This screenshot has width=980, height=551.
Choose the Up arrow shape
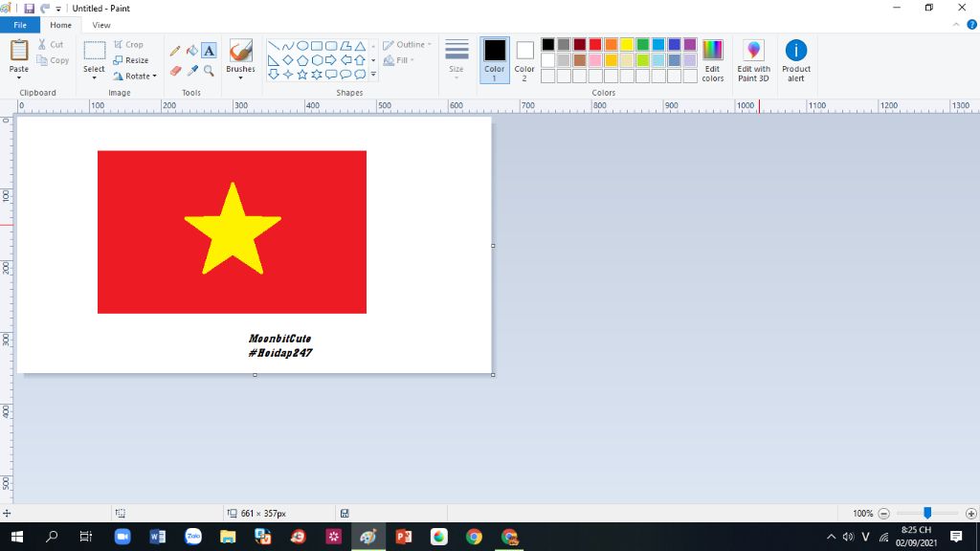[360, 60]
